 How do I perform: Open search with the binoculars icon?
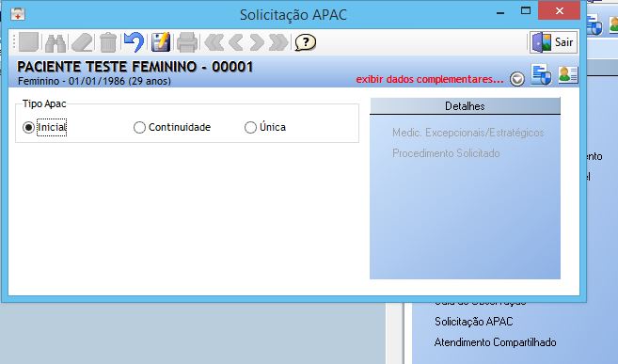[x=55, y=42]
